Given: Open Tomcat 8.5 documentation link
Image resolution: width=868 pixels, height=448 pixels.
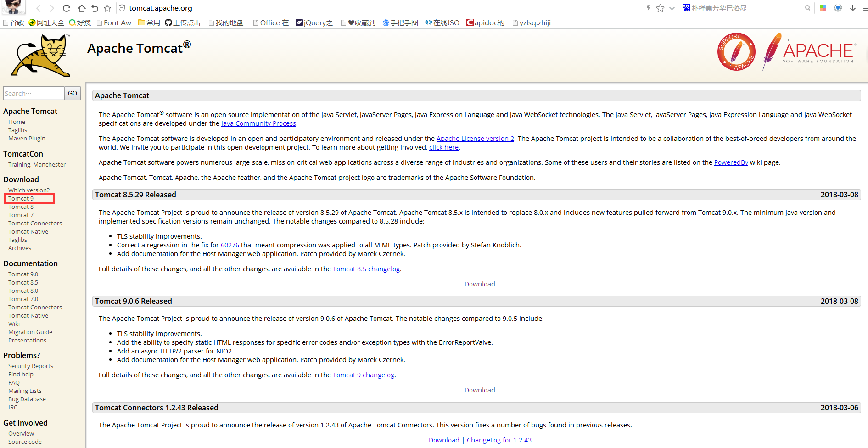Looking at the screenshot, I should 23,282.
